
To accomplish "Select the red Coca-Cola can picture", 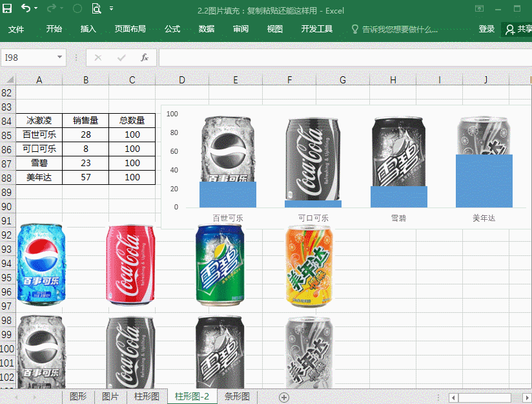I will coord(130,264).
